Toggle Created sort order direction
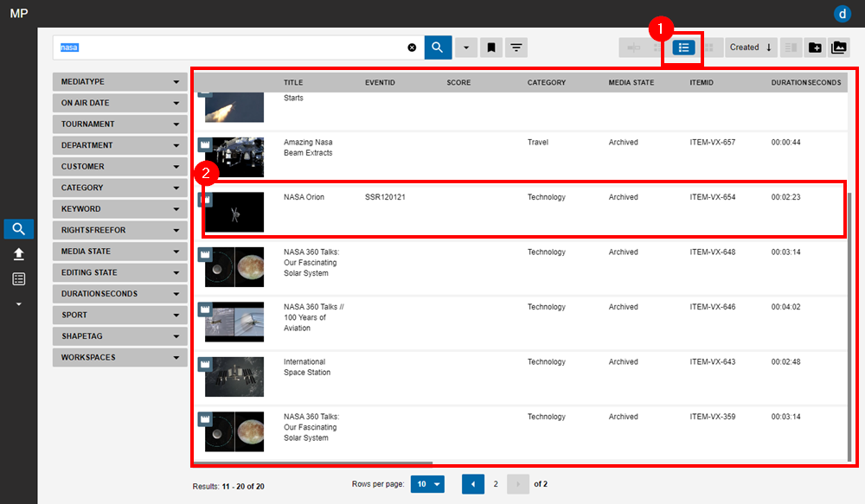This screenshot has width=865, height=504. pyautogui.click(x=769, y=48)
